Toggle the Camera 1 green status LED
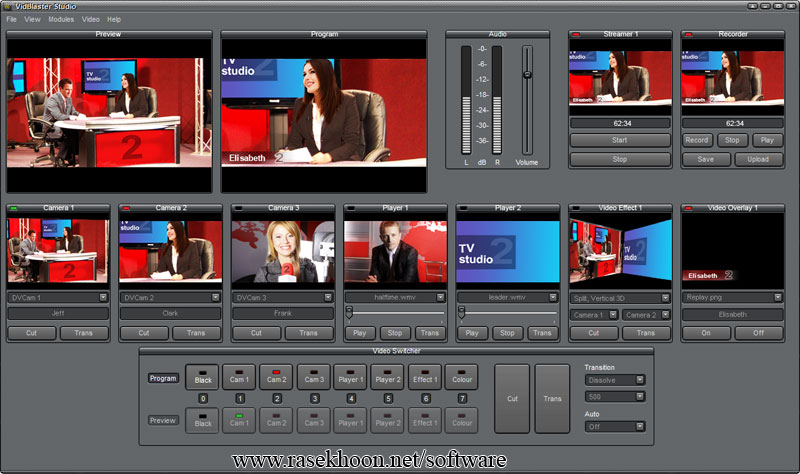The image size is (800, 474). (14, 208)
